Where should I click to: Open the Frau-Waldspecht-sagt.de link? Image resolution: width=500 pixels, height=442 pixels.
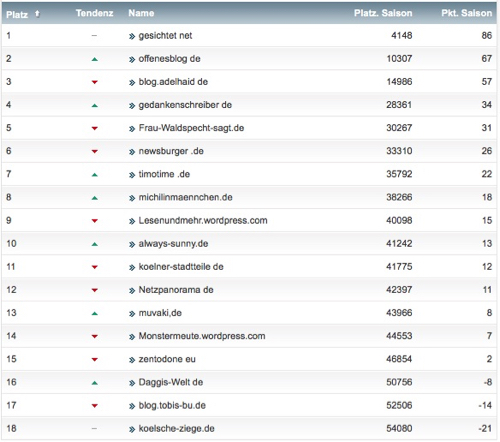point(191,128)
